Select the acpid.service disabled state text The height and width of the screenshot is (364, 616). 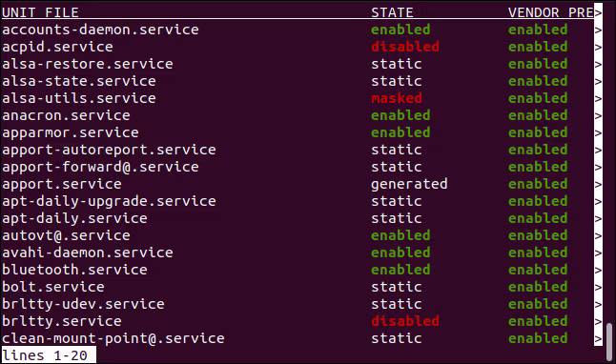pyautogui.click(x=405, y=47)
